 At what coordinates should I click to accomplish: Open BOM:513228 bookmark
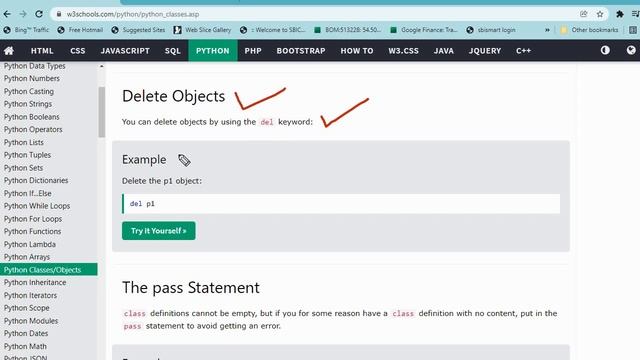tap(348, 30)
